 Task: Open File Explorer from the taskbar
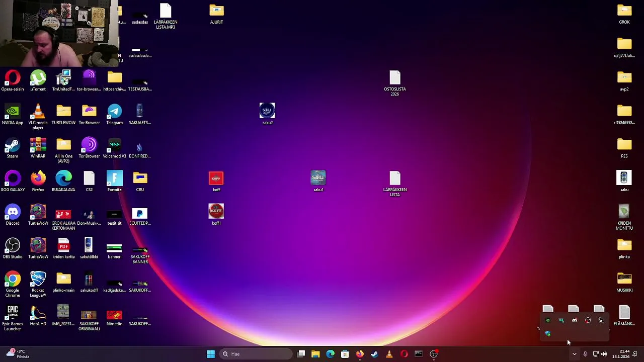click(x=315, y=354)
